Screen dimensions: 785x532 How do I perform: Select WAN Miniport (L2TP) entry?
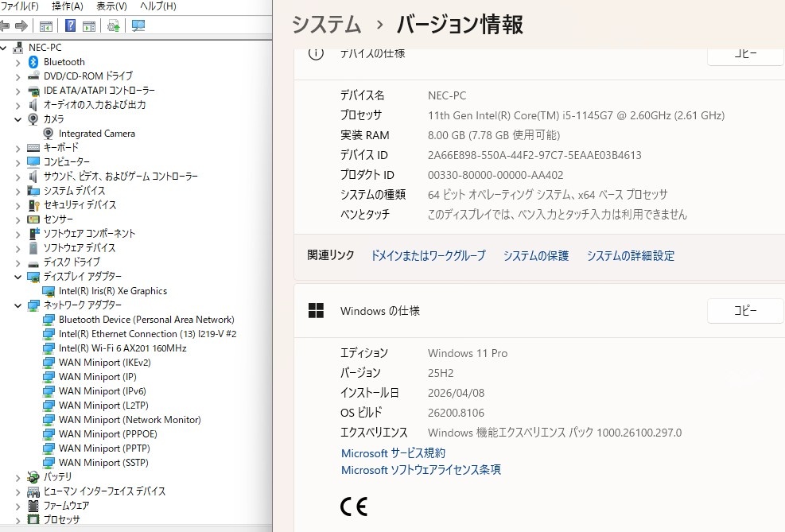(103, 406)
